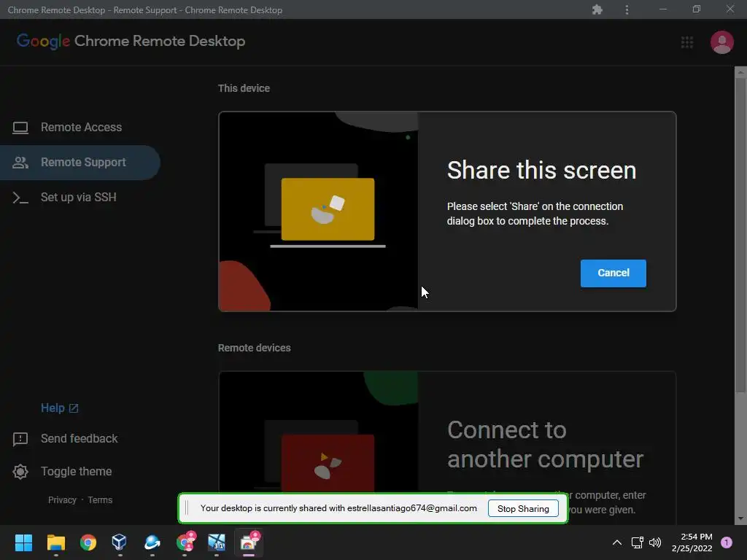Viewport: 747px width, 560px height.
Task: Click the Share this screen illustration
Action: pyautogui.click(x=318, y=211)
